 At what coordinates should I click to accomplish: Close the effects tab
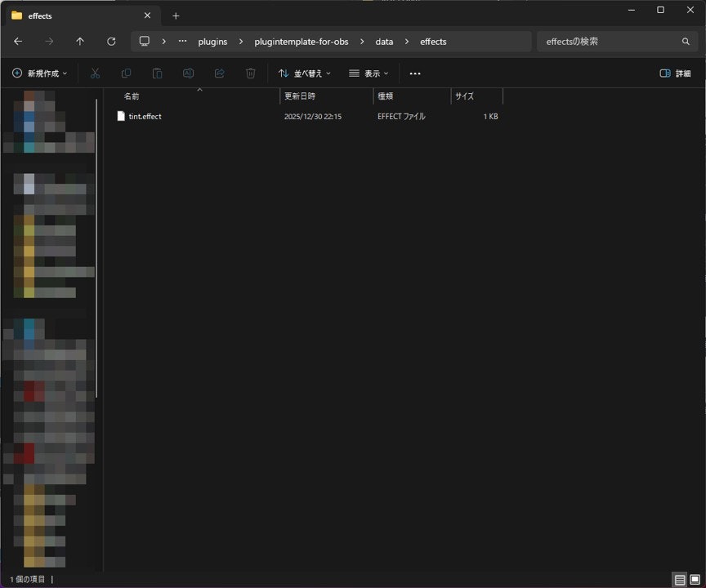[x=147, y=16]
